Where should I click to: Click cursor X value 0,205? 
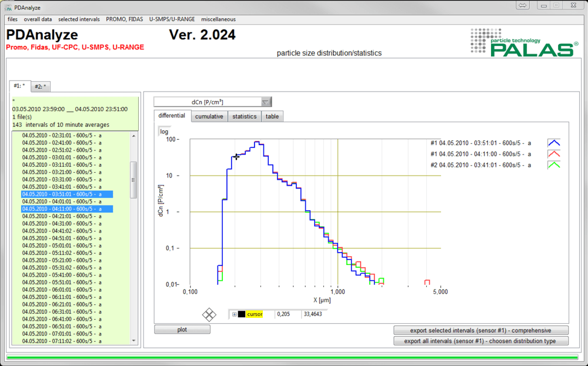tap(283, 314)
